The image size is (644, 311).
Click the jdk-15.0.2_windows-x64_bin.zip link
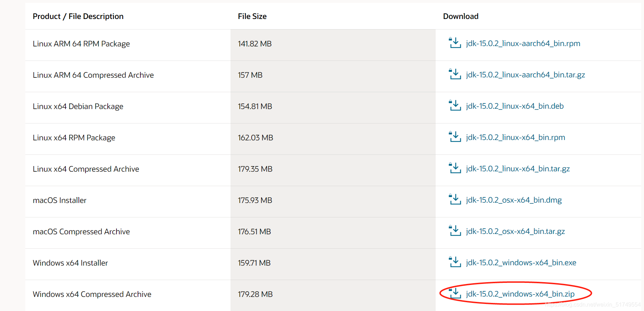[x=520, y=294]
